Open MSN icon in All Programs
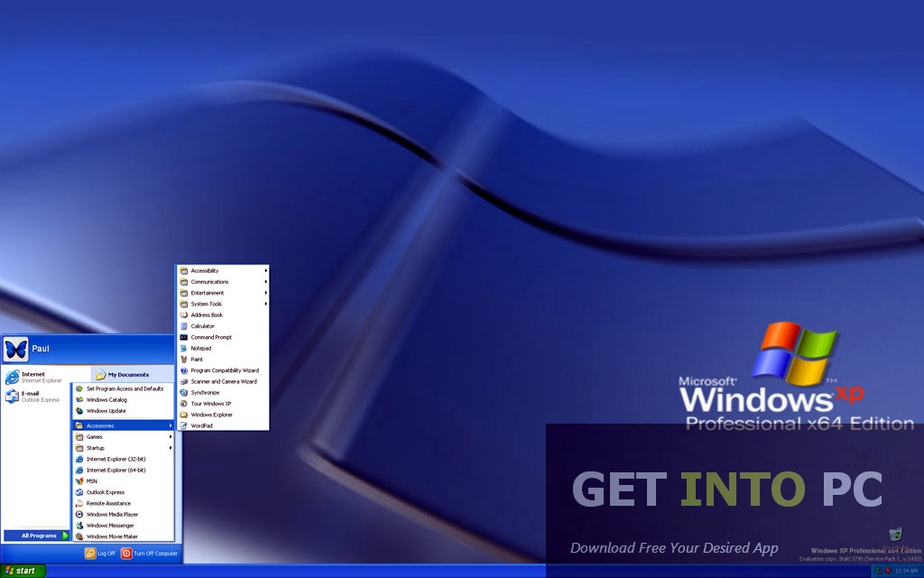The image size is (924, 578). click(x=79, y=481)
